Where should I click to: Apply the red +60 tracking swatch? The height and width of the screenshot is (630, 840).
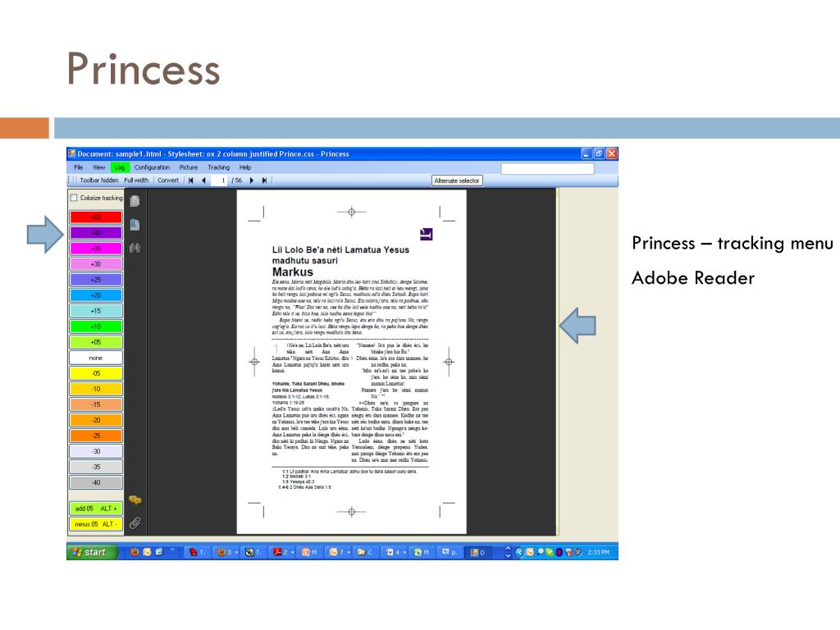96,217
